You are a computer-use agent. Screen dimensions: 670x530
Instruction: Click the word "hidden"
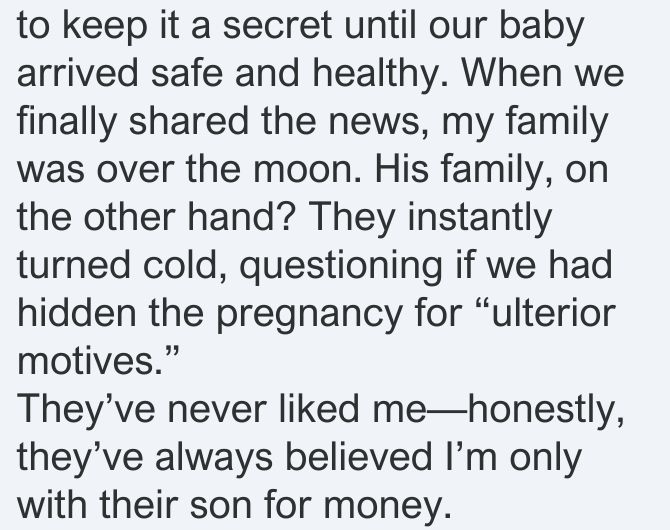pos(76,312)
